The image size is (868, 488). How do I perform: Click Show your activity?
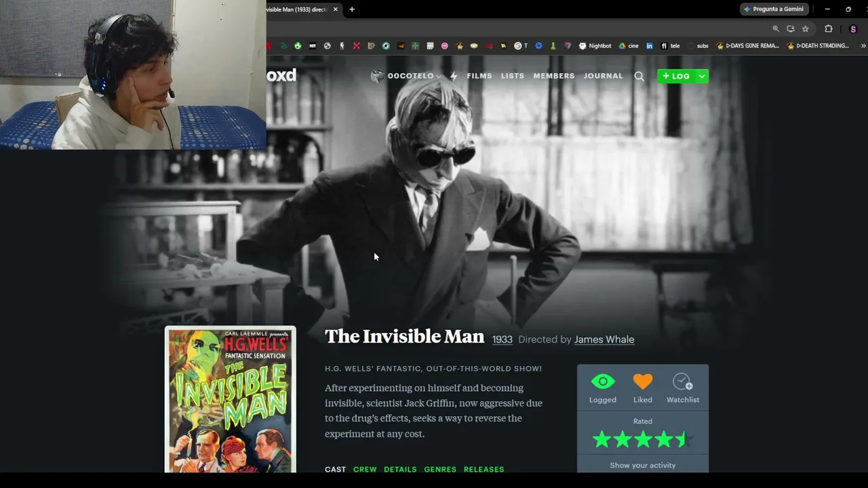point(643,465)
